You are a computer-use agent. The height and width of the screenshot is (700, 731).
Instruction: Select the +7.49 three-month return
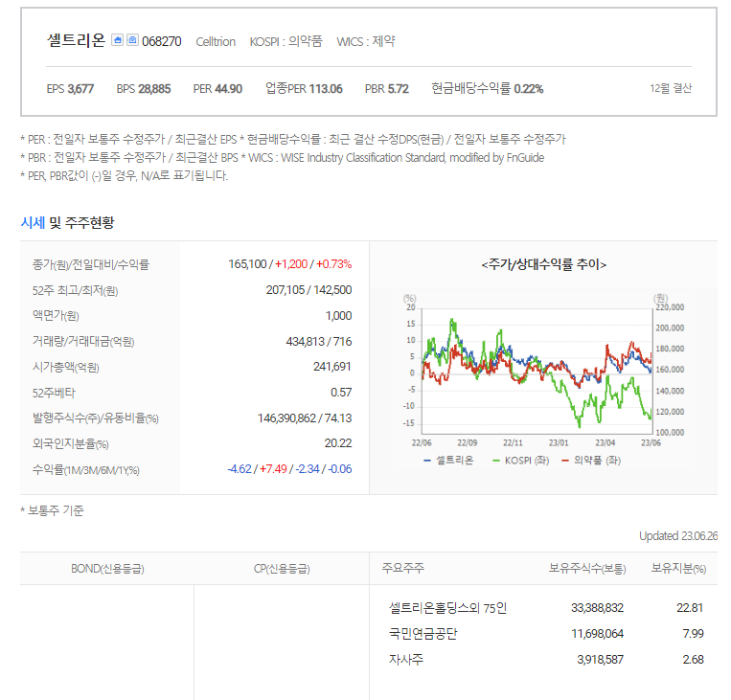(x=273, y=469)
